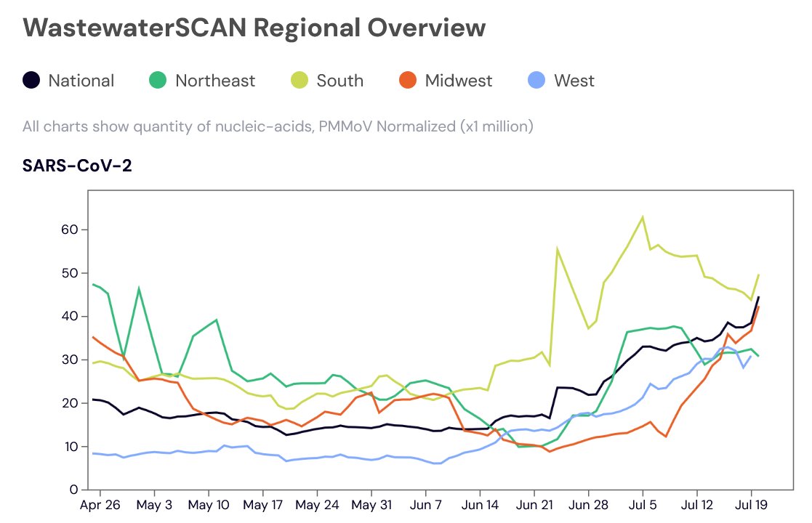Click the Jul 5 x-axis date label

pos(643,505)
